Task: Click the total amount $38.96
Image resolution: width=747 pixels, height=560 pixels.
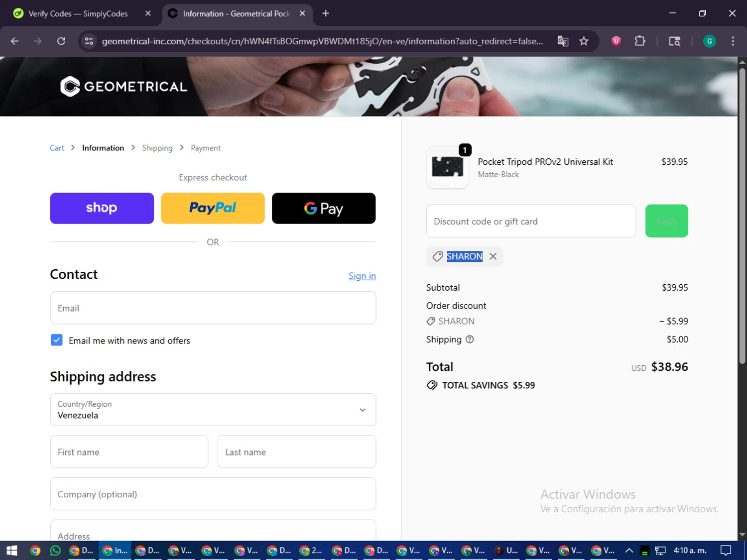Action: click(669, 367)
